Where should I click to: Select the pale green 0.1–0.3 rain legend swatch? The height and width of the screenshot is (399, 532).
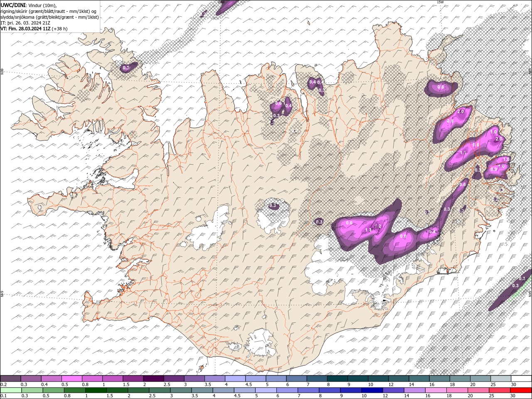pyautogui.click(x=11, y=390)
